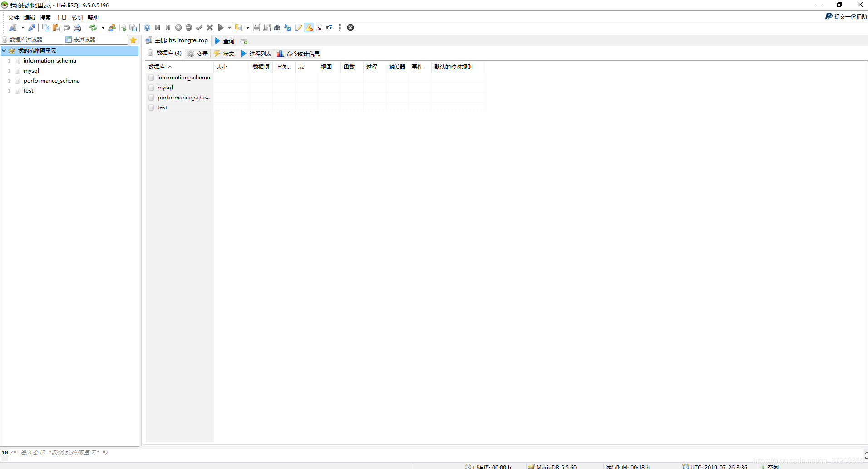
Task: Click the undo toolbar icon
Action: (67, 28)
